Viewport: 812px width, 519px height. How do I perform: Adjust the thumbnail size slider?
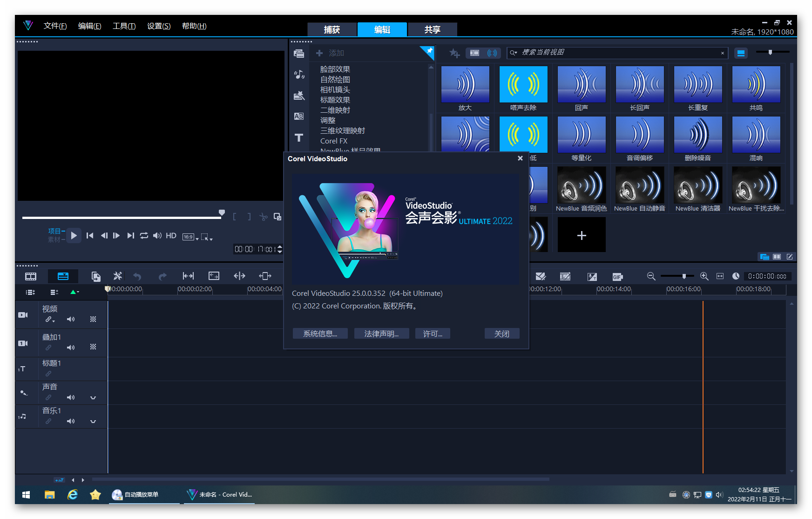coord(770,52)
